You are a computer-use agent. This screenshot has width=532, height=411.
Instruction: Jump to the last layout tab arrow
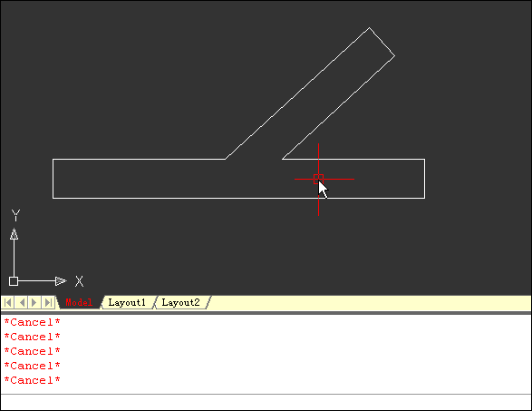tap(48, 302)
